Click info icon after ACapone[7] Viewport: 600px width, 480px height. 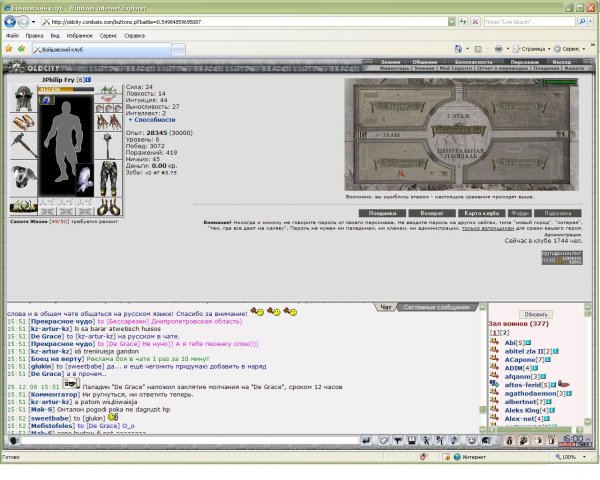coord(548,359)
